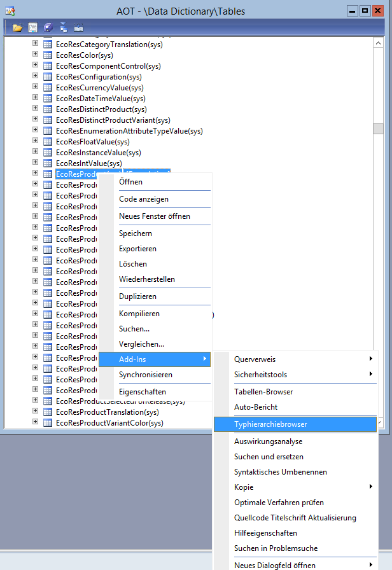Select Syntaktisches Umbenennen
This screenshot has width=392, height=570.
point(295,472)
